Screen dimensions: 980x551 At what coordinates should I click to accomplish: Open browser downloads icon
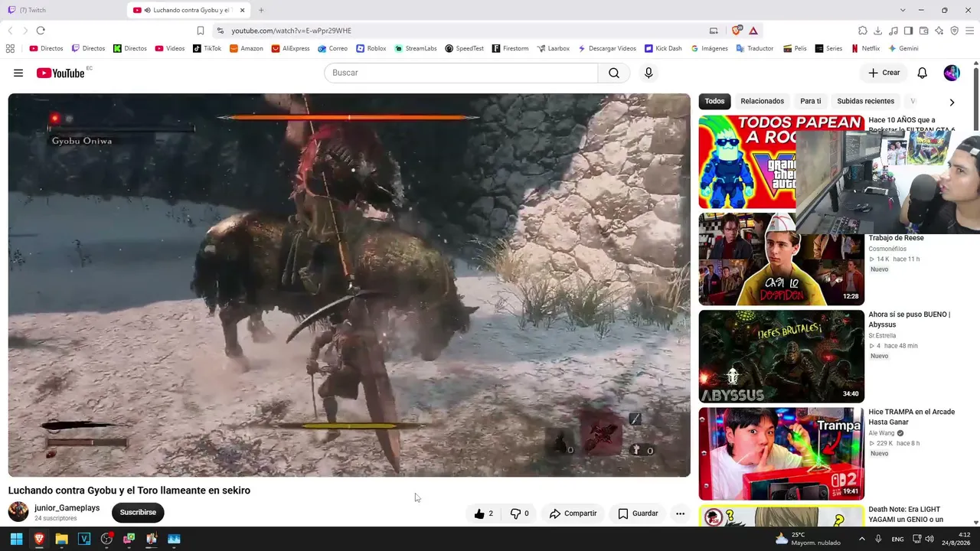[877, 31]
